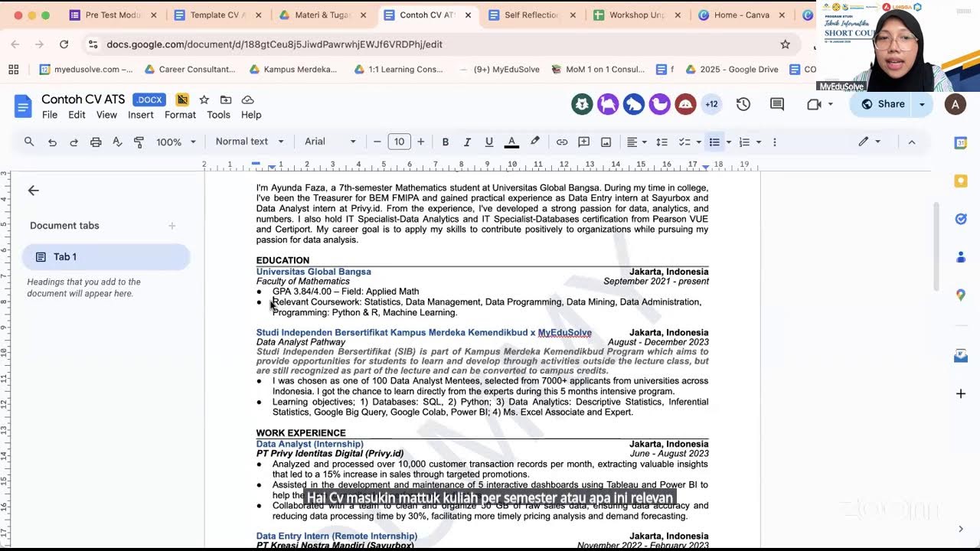The width and height of the screenshot is (980, 551).
Task: Show all comments
Action: [777, 104]
